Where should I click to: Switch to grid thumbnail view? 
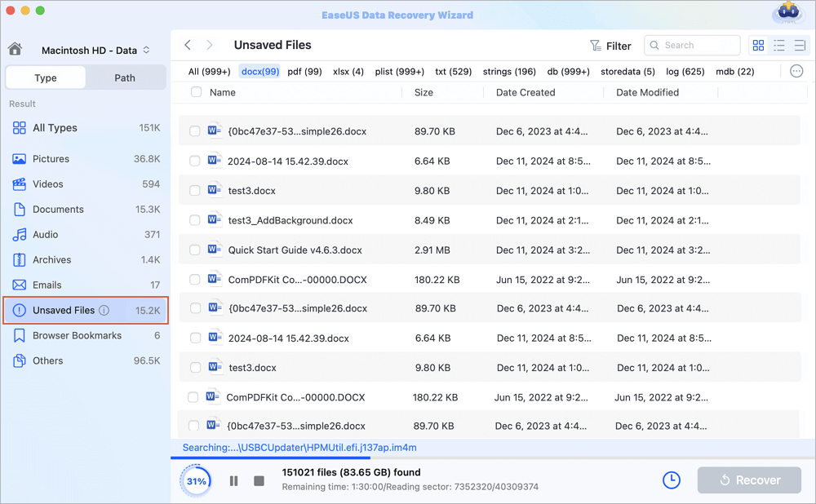click(758, 46)
